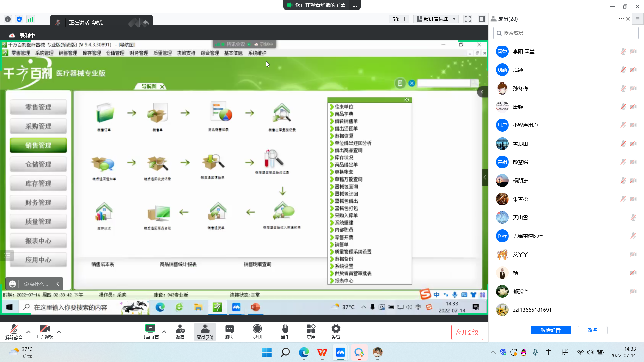Select member 朱寅松 in list

pyautogui.click(x=566, y=199)
